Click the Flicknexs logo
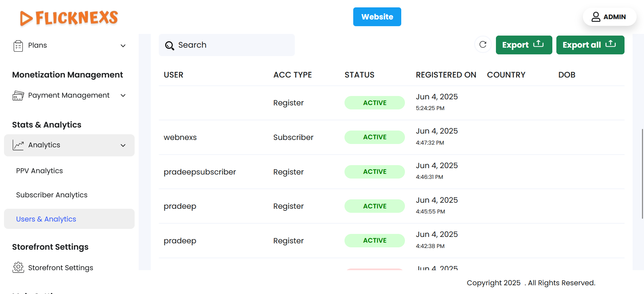The image size is (644, 294). pos(69,18)
